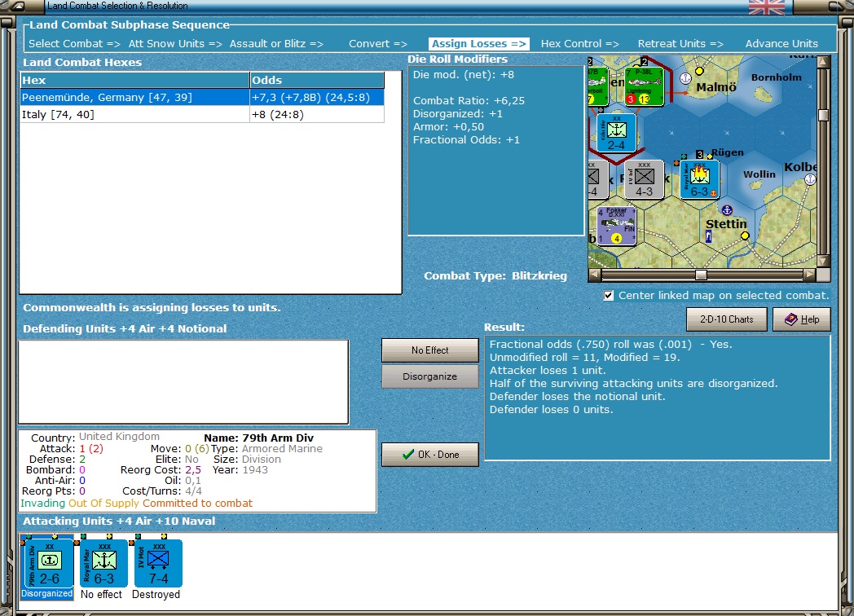
Task: Confirm with OK - Done button
Action: click(429, 454)
